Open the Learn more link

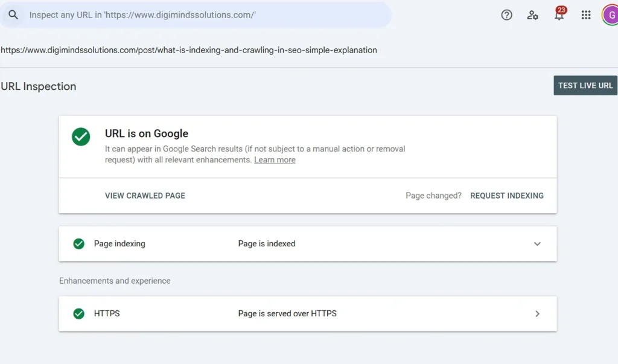pyautogui.click(x=275, y=160)
